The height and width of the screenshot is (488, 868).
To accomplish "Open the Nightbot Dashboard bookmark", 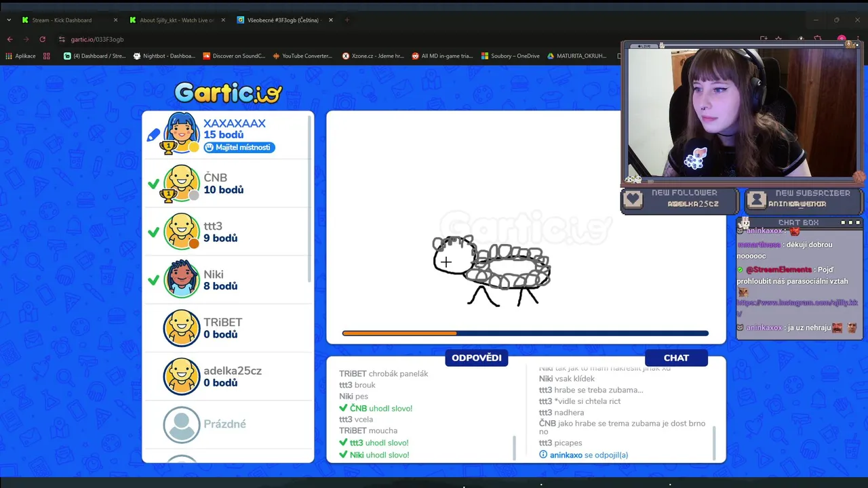I will [164, 56].
